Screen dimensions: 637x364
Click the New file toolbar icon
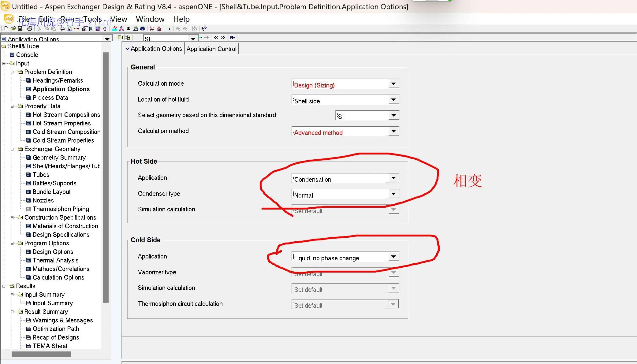[6, 29]
